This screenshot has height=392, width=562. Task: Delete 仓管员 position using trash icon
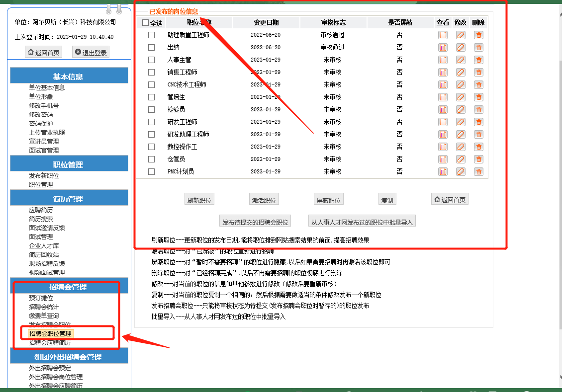pos(478,159)
